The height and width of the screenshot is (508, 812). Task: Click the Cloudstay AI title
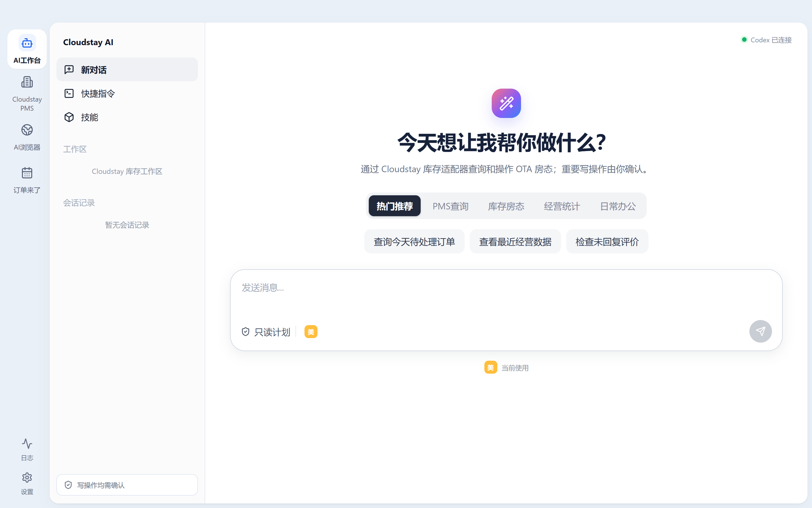pos(88,42)
